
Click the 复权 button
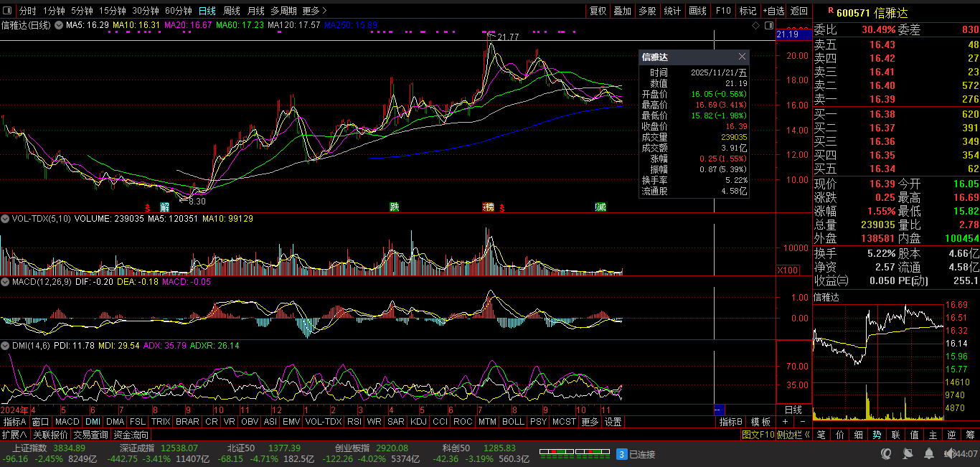pos(598,11)
